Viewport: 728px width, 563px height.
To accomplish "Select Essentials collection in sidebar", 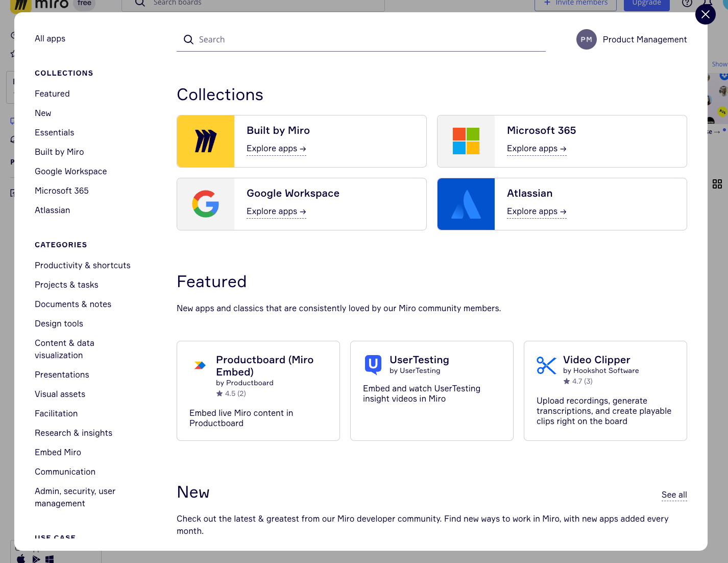I will pyautogui.click(x=54, y=132).
